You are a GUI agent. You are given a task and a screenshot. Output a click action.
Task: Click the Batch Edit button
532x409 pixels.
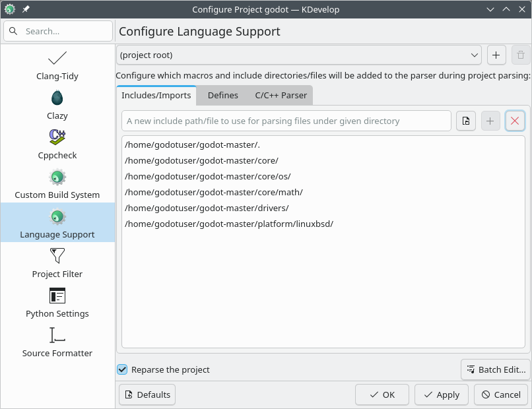[x=495, y=369]
